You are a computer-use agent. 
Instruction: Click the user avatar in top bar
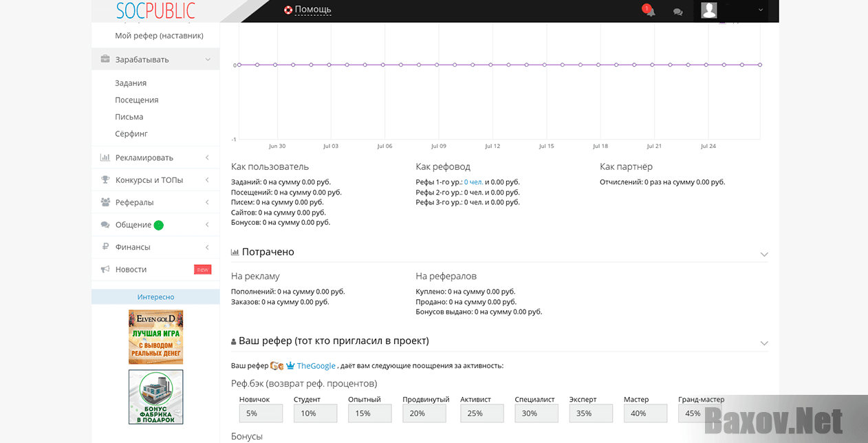point(708,10)
